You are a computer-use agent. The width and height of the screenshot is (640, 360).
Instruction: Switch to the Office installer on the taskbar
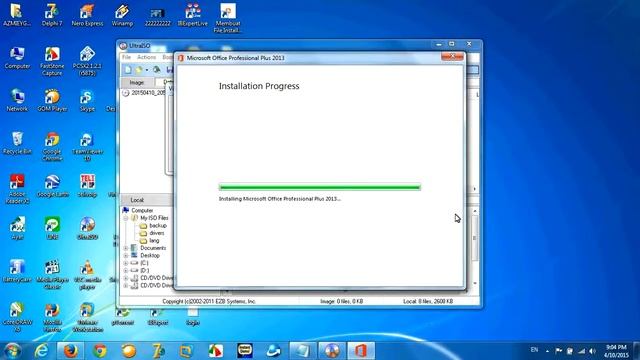pyautogui.click(x=361, y=351)
